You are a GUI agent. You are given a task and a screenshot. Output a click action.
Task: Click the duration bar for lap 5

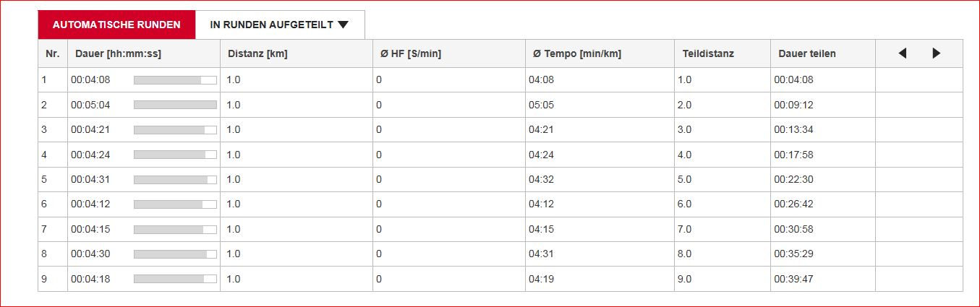(175, 180)
